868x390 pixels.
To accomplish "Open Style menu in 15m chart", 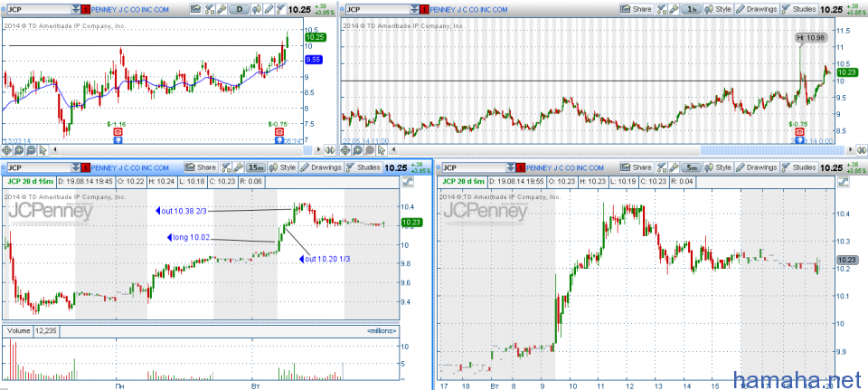I will (x=283, y=167).
